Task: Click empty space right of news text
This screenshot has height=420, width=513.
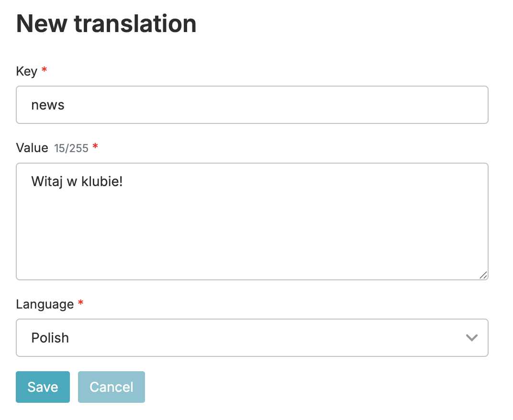Action: (287, 105)
